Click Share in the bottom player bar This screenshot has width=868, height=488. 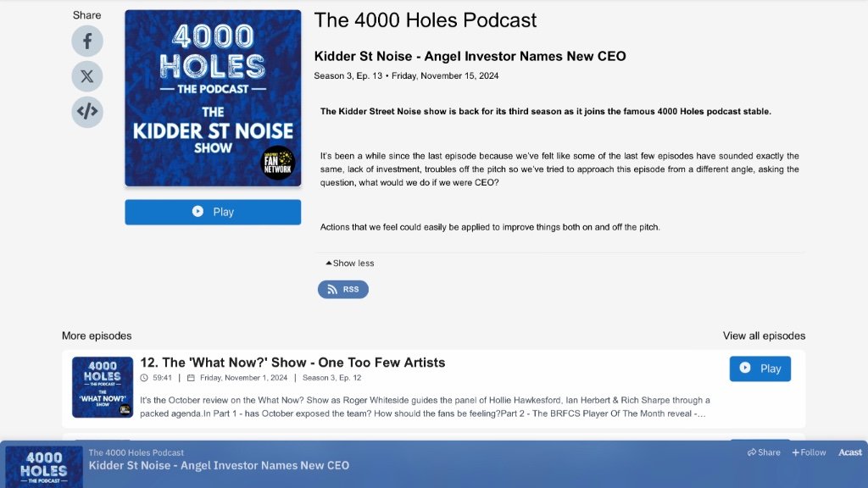pyautogui.click(x=764, y=452)
